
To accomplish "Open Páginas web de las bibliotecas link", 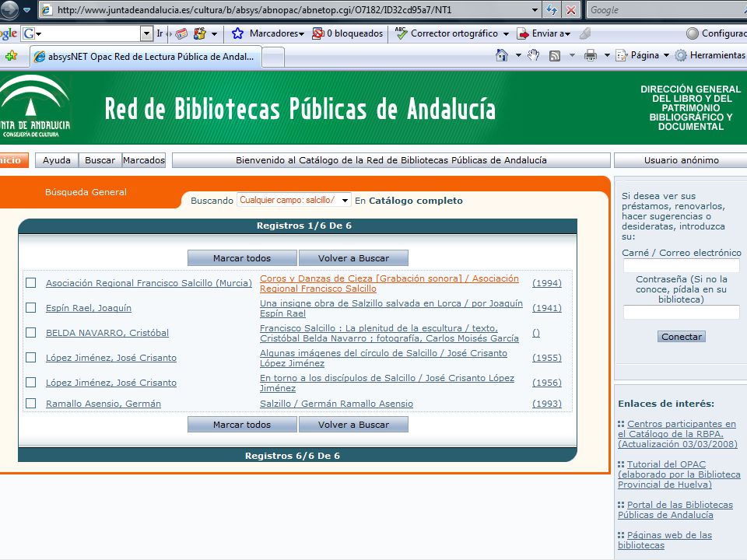I will tap(665, 540).
